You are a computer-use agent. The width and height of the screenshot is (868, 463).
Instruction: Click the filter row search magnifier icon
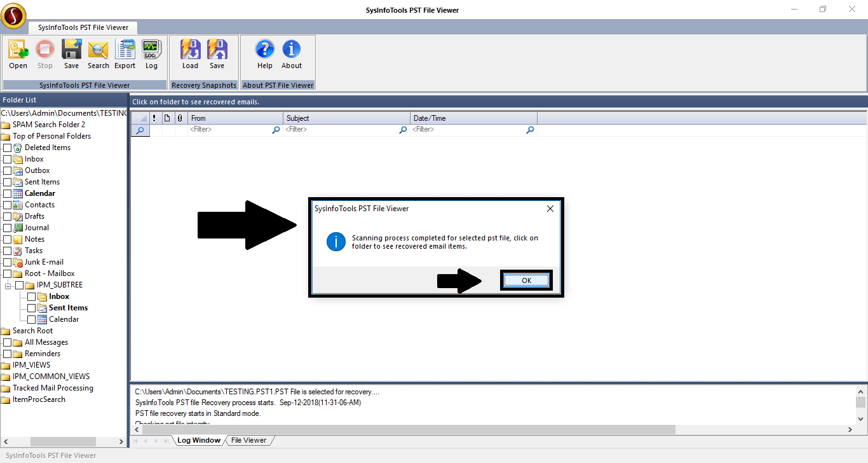pyautogui.click(x=140, y=130)
